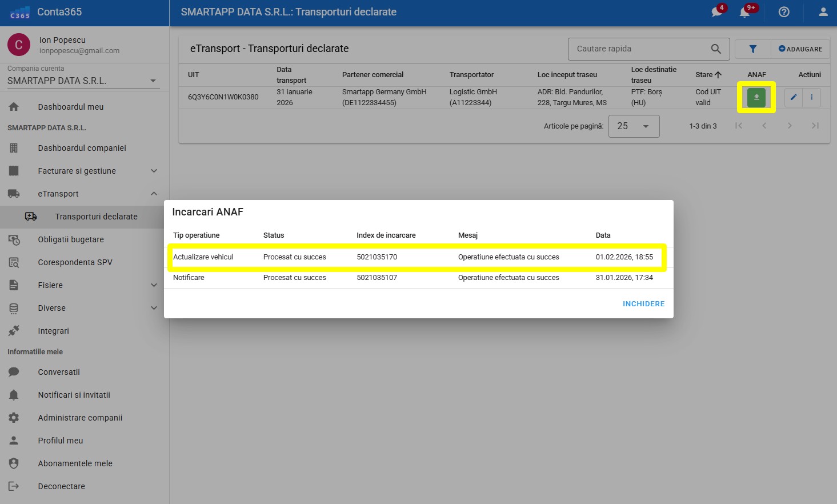Open the articles per page dropdown
Image resolution: width=837 pixels, height=504 pixels.
pos(634,126)
